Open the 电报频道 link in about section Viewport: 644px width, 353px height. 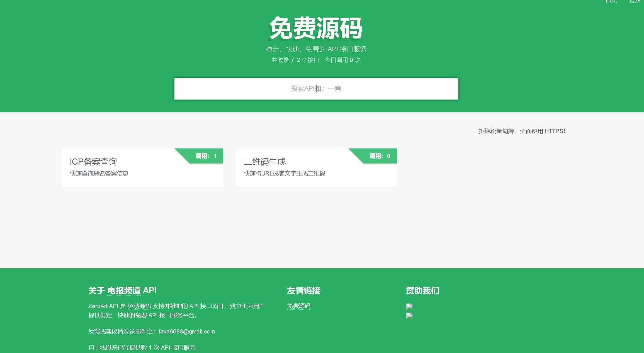125,290
